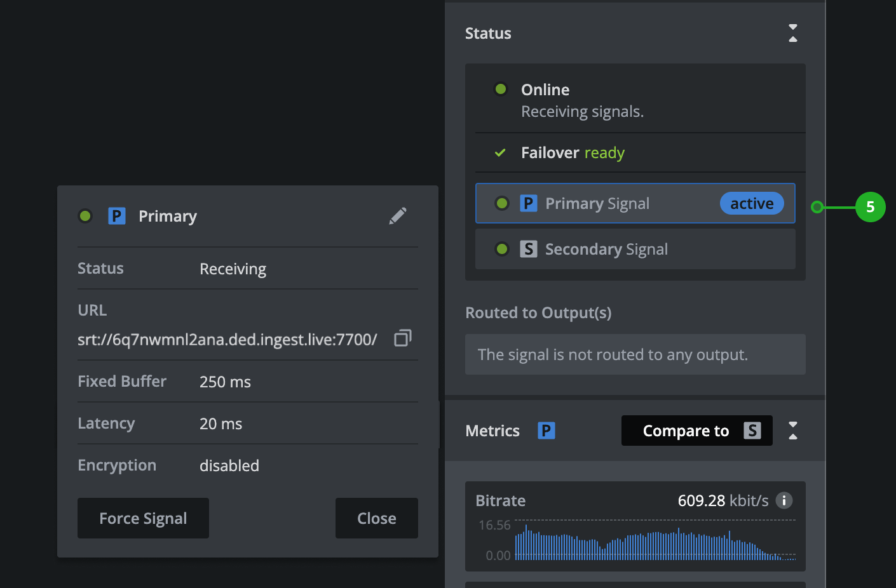Close the Primary signal details card
896x588 pixels.
click(376, 518)
